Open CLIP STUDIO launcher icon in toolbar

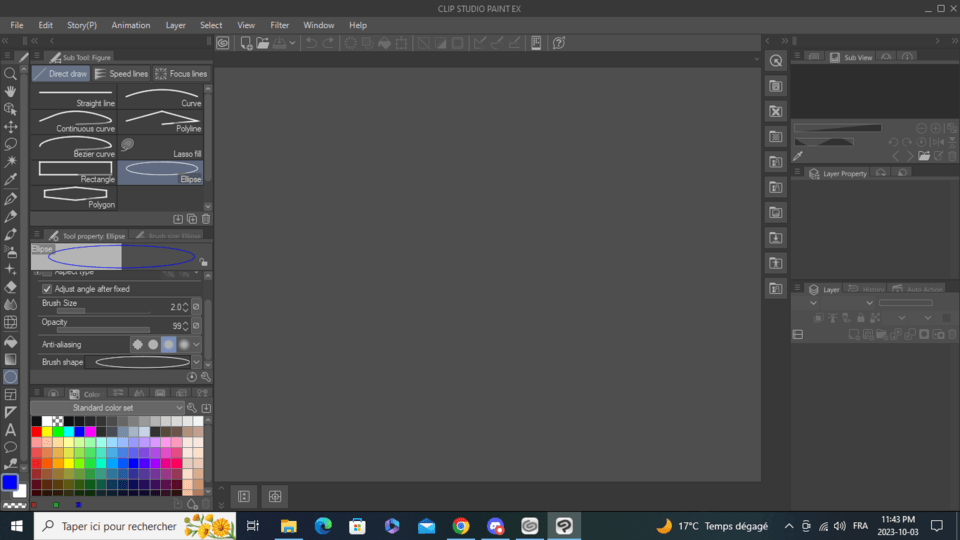point(223,43)
